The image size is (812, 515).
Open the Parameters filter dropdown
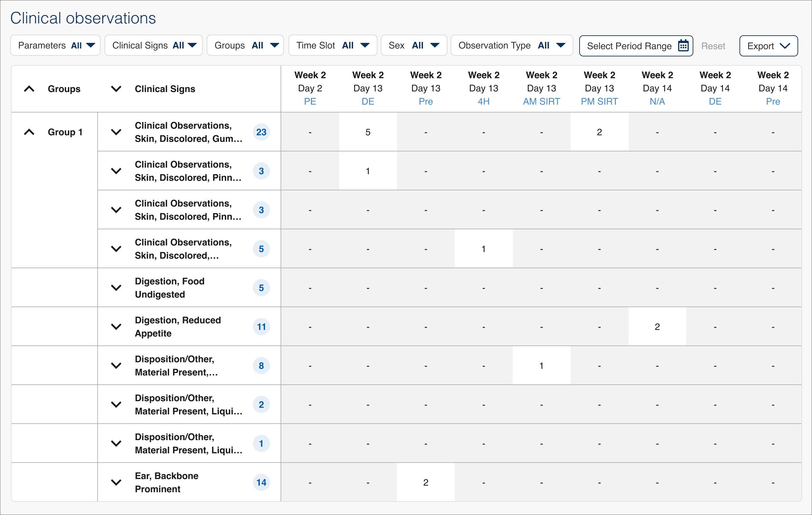(x=55, y=45)
